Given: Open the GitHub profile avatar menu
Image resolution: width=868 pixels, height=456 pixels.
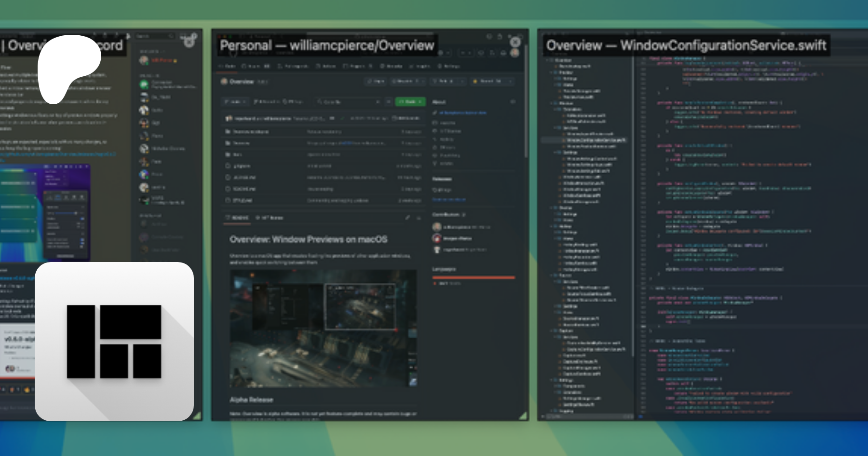Looking at the screenshot, I should click(515, 53).
